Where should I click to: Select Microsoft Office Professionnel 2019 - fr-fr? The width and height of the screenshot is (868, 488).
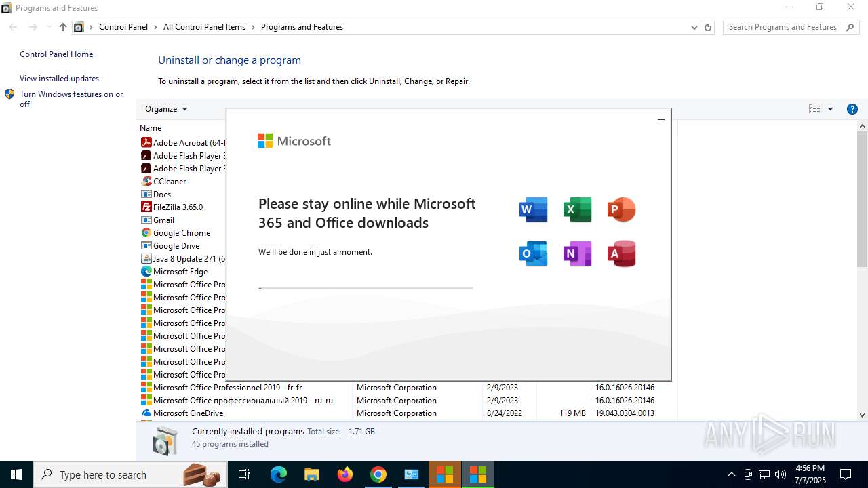pos(227,387)
